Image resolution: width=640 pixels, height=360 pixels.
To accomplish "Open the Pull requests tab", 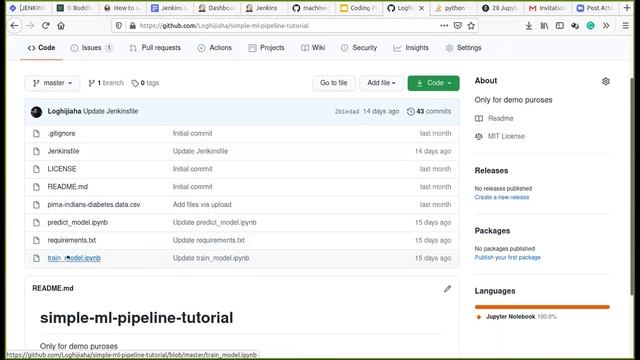I will click(155, 48).
